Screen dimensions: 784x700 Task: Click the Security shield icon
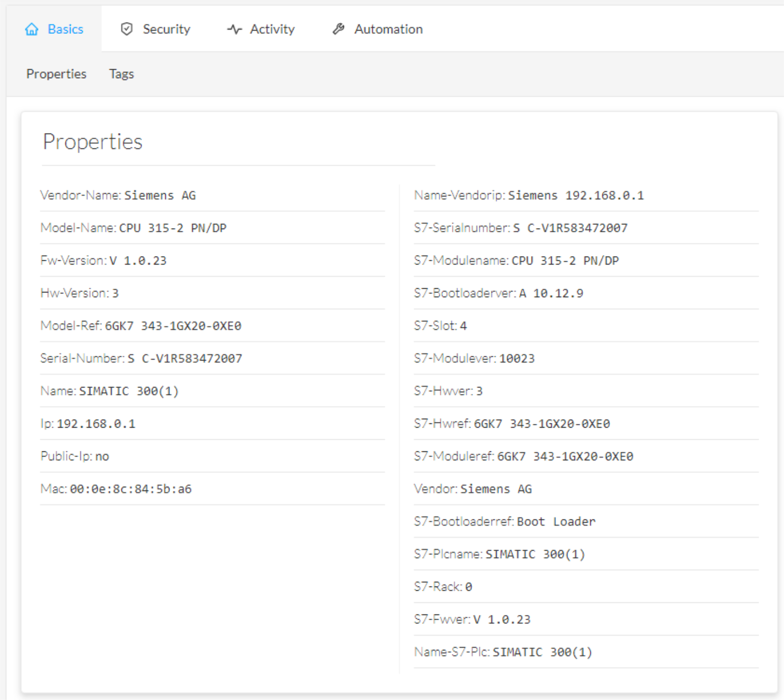pos(127,29)
